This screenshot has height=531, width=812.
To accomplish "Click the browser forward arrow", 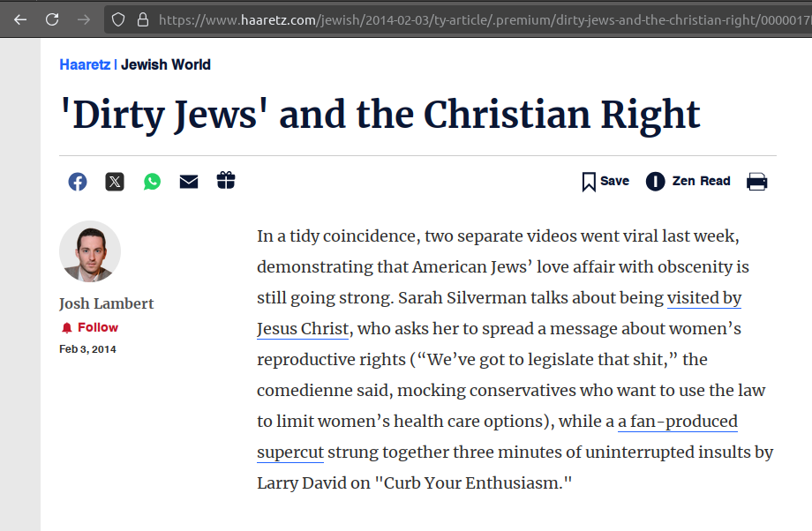I will point(83,19).
